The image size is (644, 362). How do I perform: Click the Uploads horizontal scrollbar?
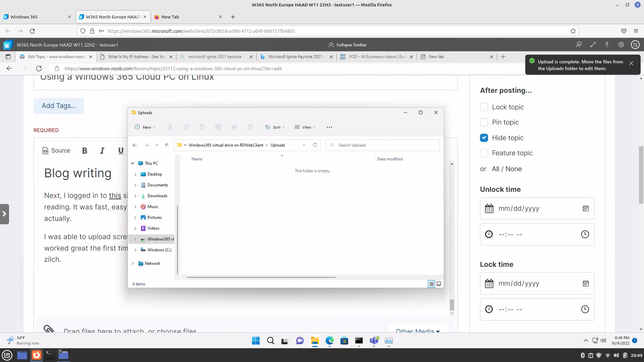tap(261, 277)
